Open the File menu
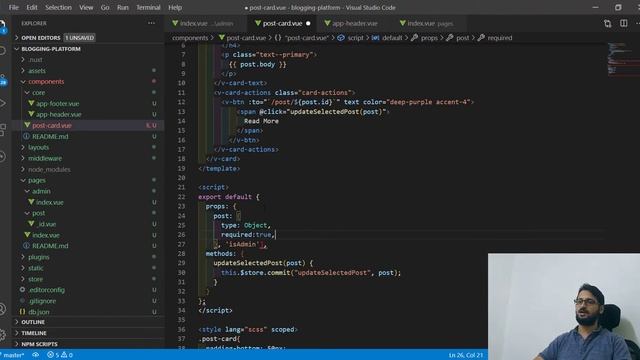The width and height of the screenshot is (640, 360). click(13, 7)
